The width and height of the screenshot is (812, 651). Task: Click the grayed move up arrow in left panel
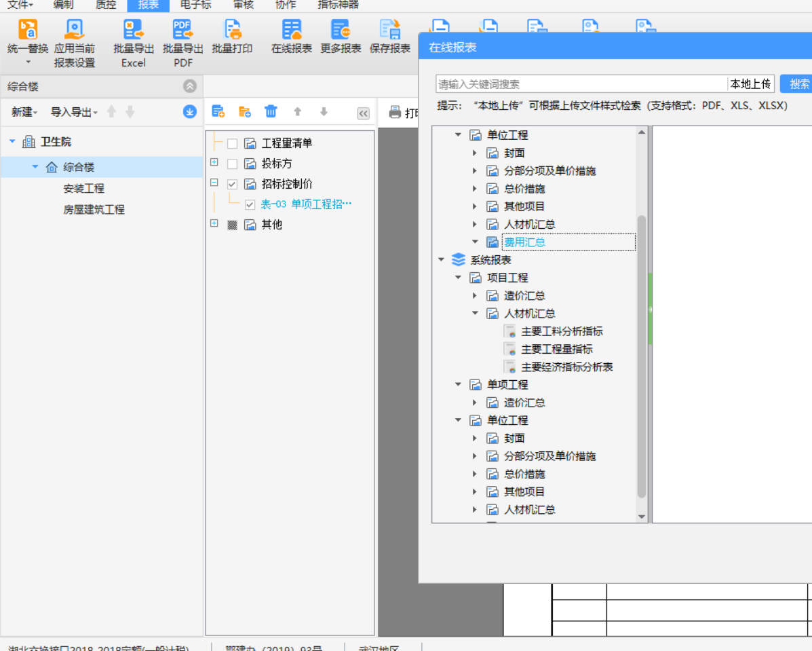111,111
